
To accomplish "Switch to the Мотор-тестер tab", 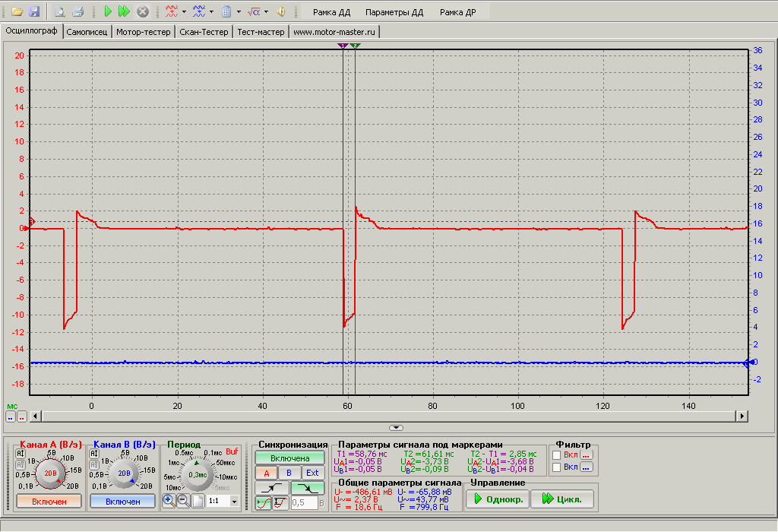I will pos(143,32).
